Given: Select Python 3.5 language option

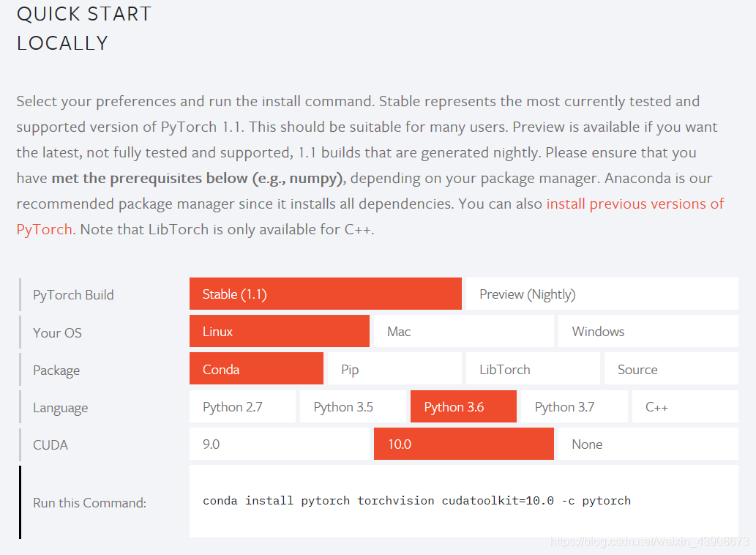Looking at the screenshot, I should tap(353, 406).
